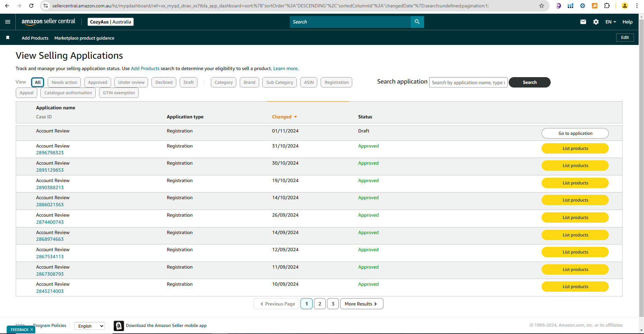Select the Catalogue authorisation filter
This screenshot has width=644, height=334.
pos(68,93)
